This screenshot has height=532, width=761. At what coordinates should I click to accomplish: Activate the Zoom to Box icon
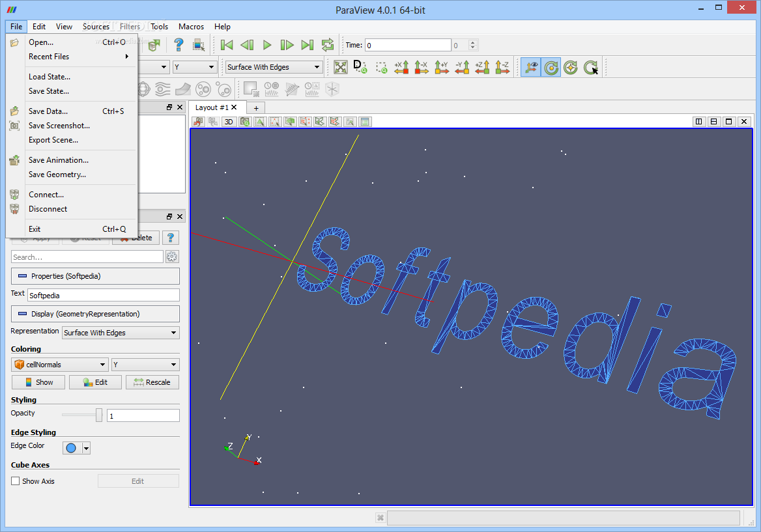coord(381,68)
